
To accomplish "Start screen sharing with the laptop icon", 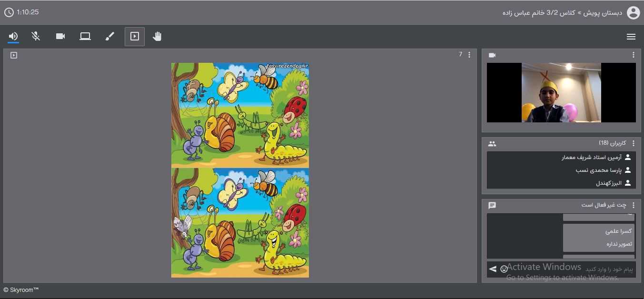I will pyautogui.click(x=85, y=36).
